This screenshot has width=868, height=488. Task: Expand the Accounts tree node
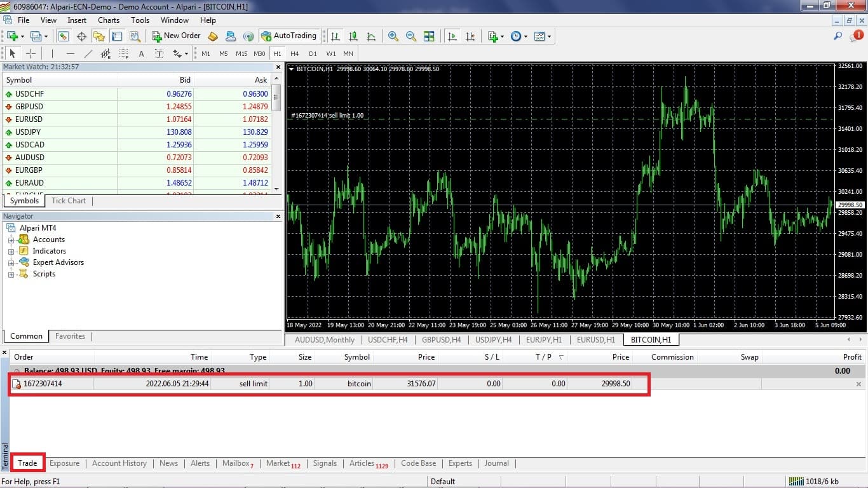click(11, 240)
